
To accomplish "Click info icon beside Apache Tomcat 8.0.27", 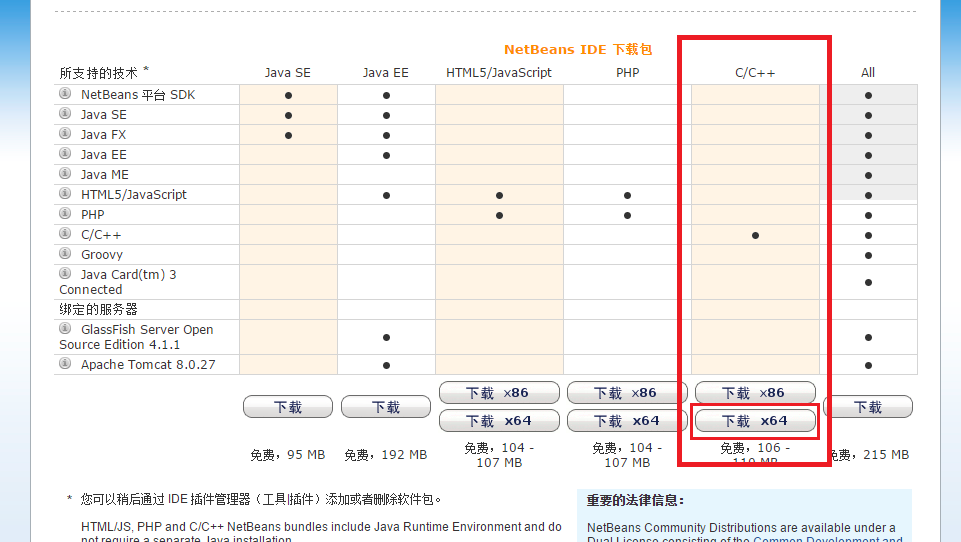I will [x=65, y=364].
